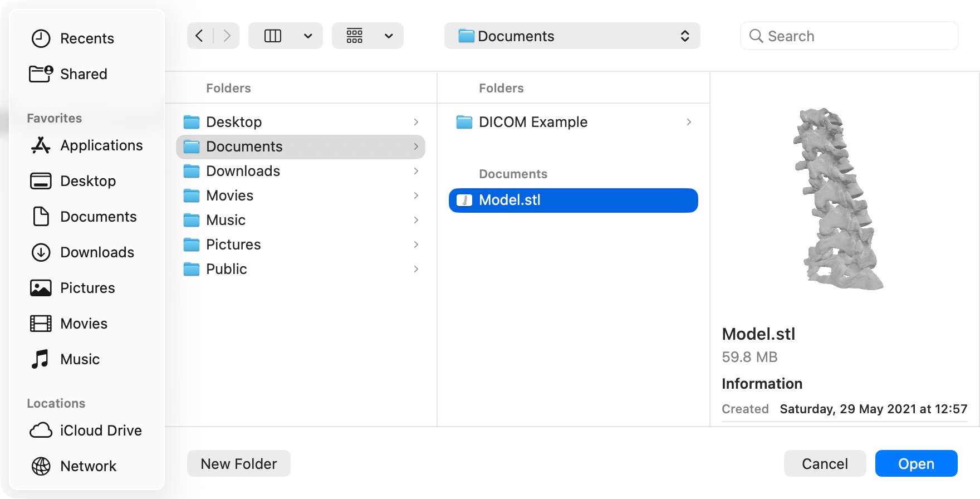This screenshot has width=980, height=499.
Task: Open iCloud Drive location
Action: pyautogui.click(x=86, y=430)
